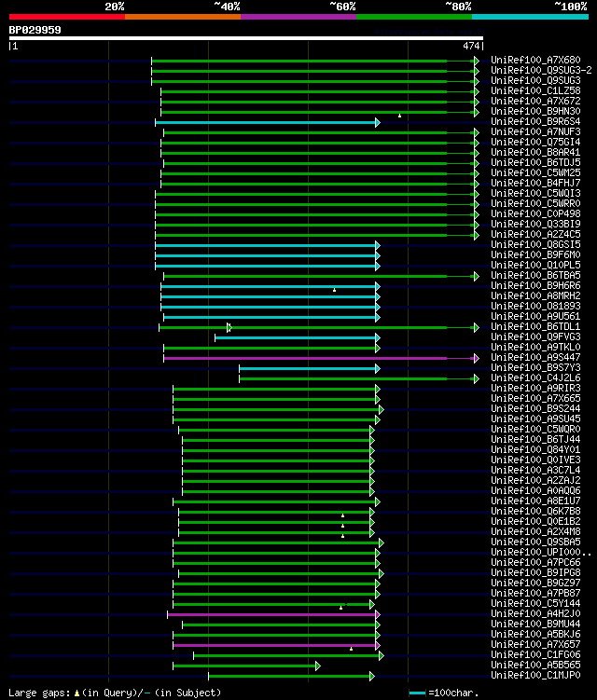
Task: Click the 474 query end position number
Action: (x=471, y=46)
